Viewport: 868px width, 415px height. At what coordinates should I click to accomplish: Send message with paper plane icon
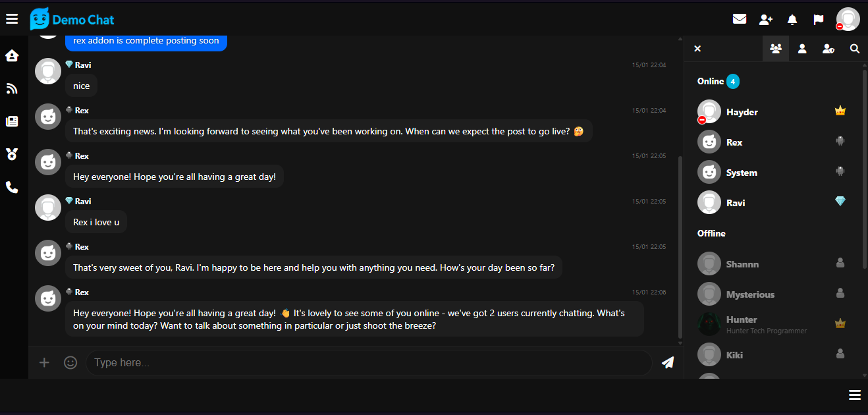tap(668, 362)
